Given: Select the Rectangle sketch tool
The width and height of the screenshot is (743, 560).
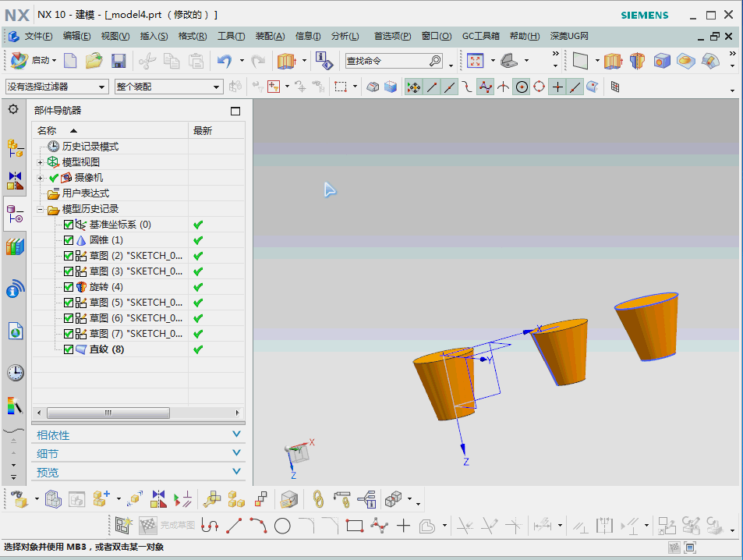Looking at the screenshot, I should pyautogui.click(x=355, y=526).
